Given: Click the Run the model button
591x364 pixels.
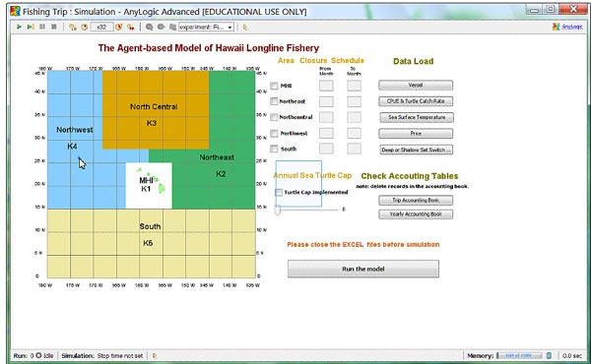Looking at the screenshot, I should pos(363,269).
